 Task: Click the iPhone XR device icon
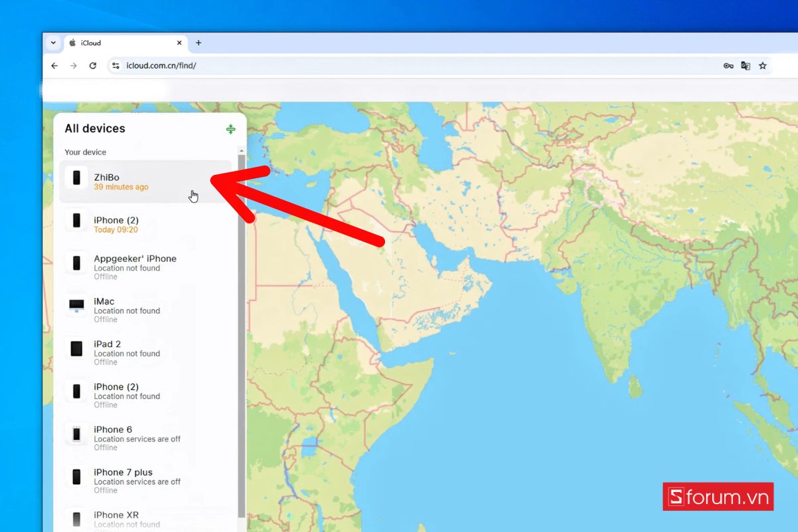[76, 519]
